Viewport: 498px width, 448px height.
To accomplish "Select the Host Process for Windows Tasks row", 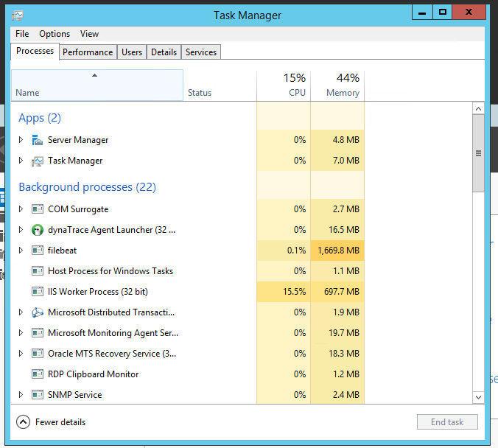I will click(111, 271).
